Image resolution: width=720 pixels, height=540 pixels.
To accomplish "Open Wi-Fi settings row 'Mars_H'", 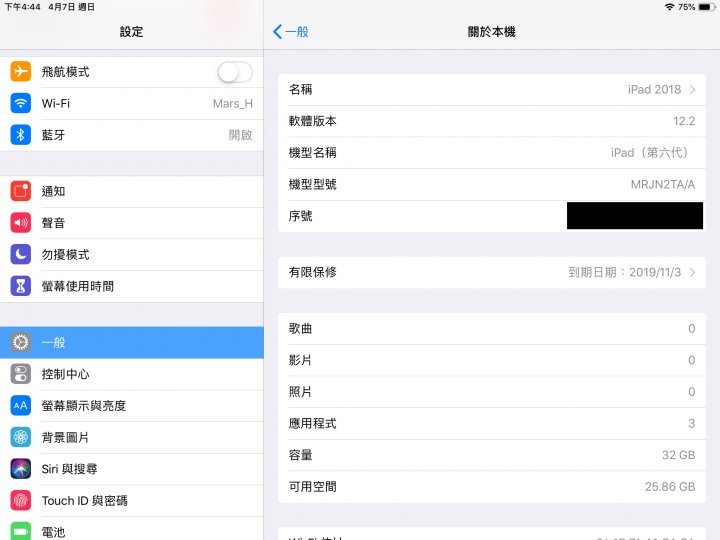I will coord(132,103).
